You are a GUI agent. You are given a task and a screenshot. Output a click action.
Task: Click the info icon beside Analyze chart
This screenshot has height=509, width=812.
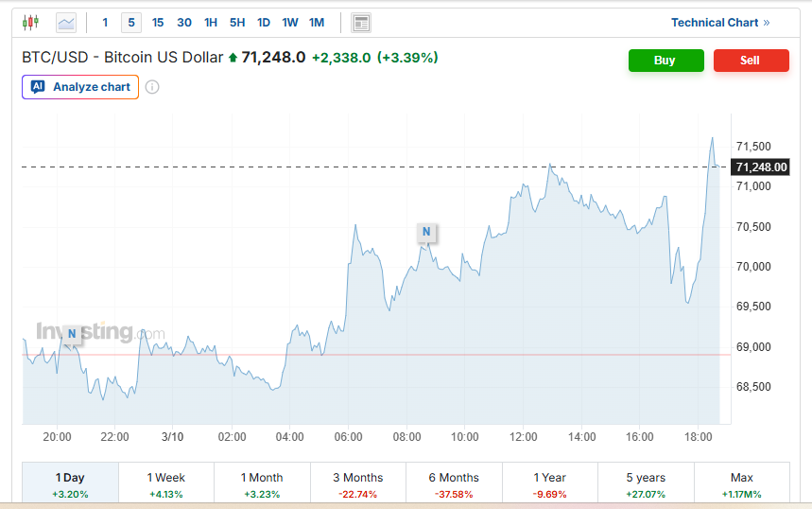pyautogui.click(x=152, y=87)
